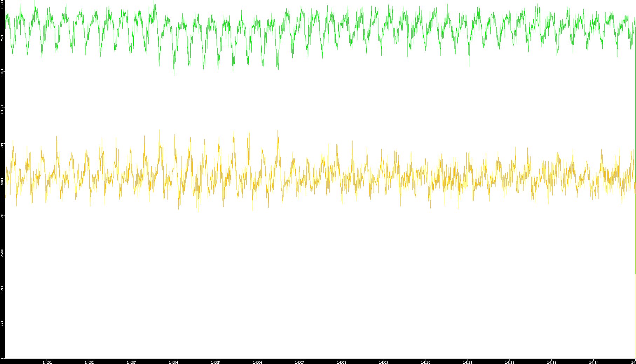636x364 pixels.
Task: Click the 14:14 time axis label
Action: [x=594, y=362]
